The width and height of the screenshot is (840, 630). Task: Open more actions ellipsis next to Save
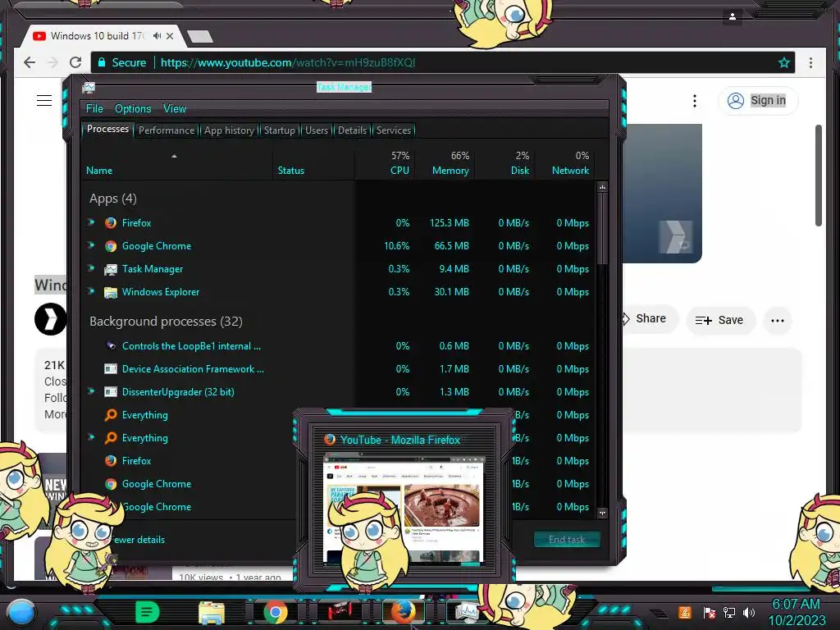[778, 321]
